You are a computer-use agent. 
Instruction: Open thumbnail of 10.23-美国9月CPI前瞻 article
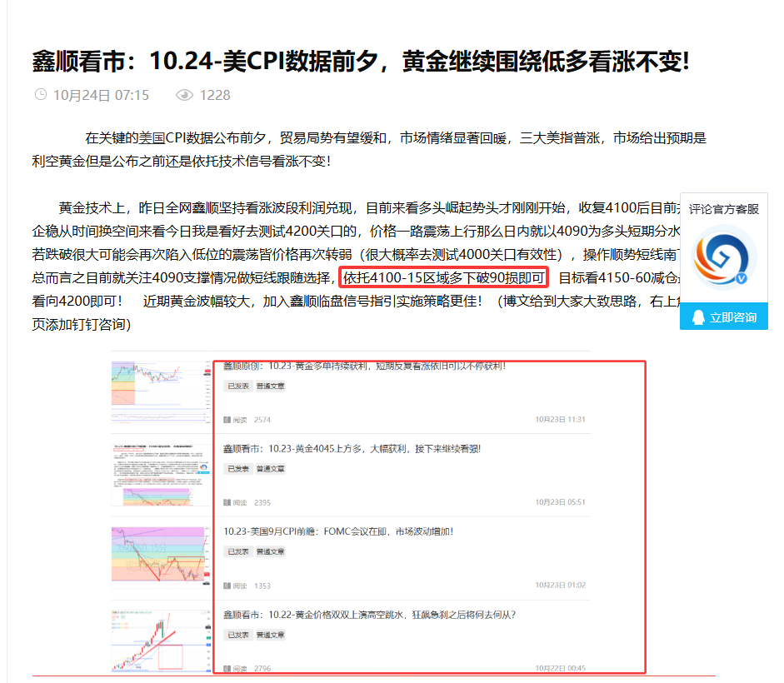click(161, 556)
